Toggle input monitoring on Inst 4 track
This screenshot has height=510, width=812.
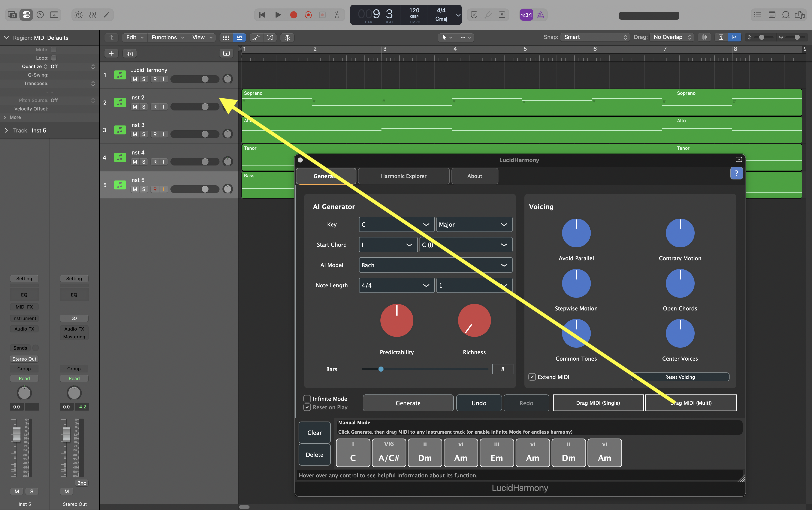[163, 162]
